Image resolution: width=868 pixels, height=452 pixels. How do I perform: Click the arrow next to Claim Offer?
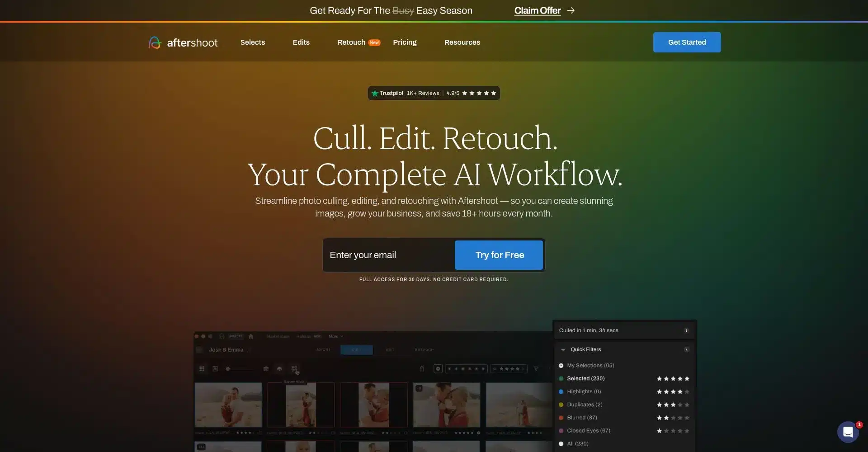(x=571, y=10)
